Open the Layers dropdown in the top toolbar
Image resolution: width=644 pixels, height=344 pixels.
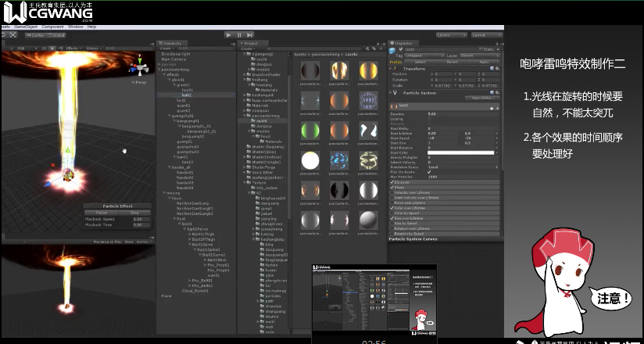tap(452, 35)
